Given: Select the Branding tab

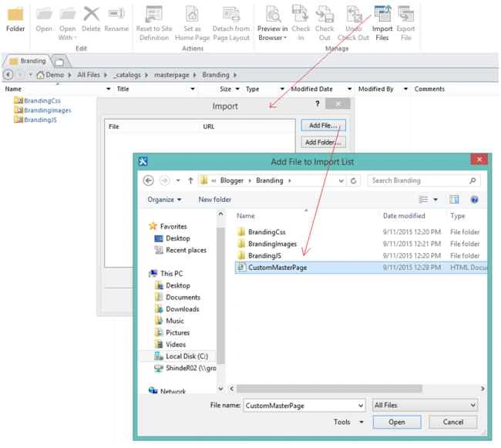Looking at the screenshot, I should pyautogui.click(x=28, y=61).
